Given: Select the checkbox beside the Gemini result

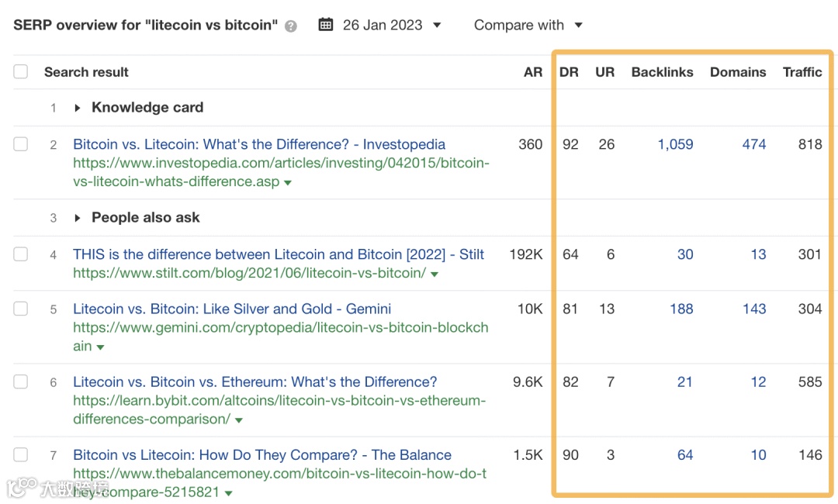Looking at the screenshot, I should click(x=21, y=309).
